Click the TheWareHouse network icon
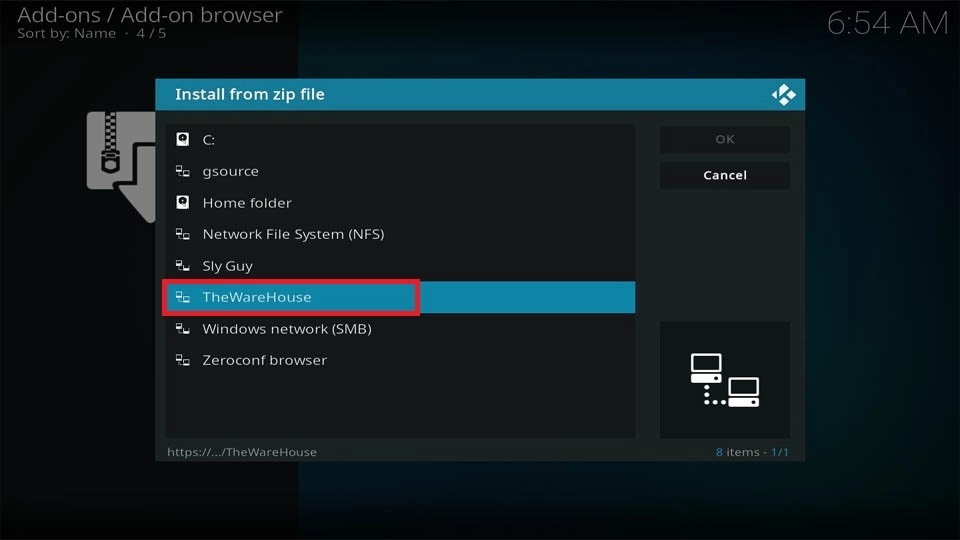 (x=182, y=297)
